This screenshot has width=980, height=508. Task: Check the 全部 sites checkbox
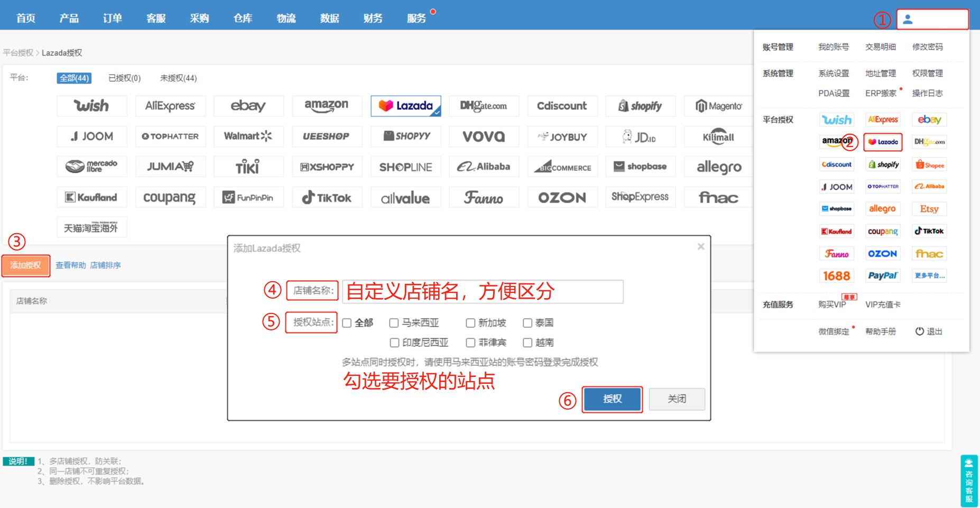pyautogui.click(x=347, y=323)
